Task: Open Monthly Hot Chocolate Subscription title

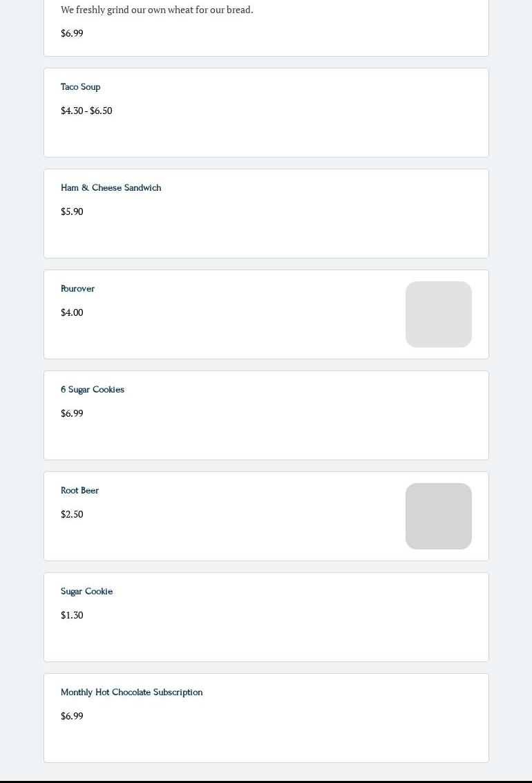Action: [132, 692]
